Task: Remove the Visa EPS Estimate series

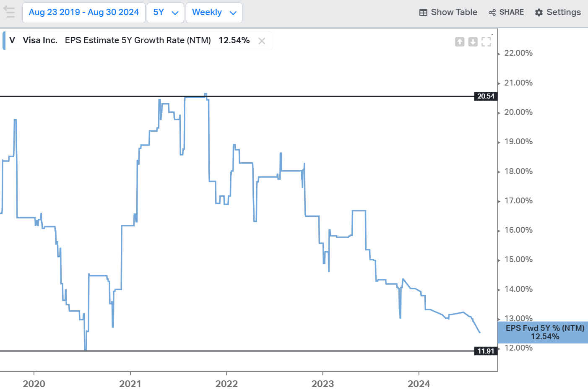Action: 262,41
